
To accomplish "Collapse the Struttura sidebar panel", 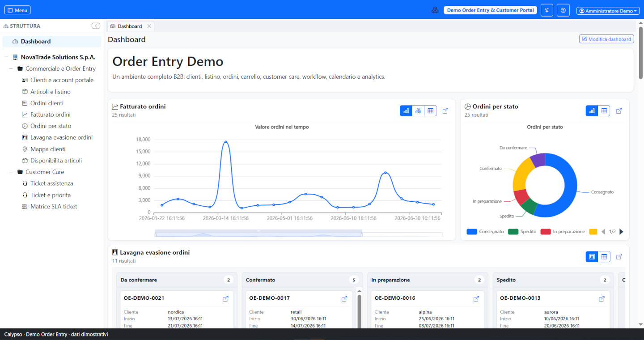I will click(96, 26).
